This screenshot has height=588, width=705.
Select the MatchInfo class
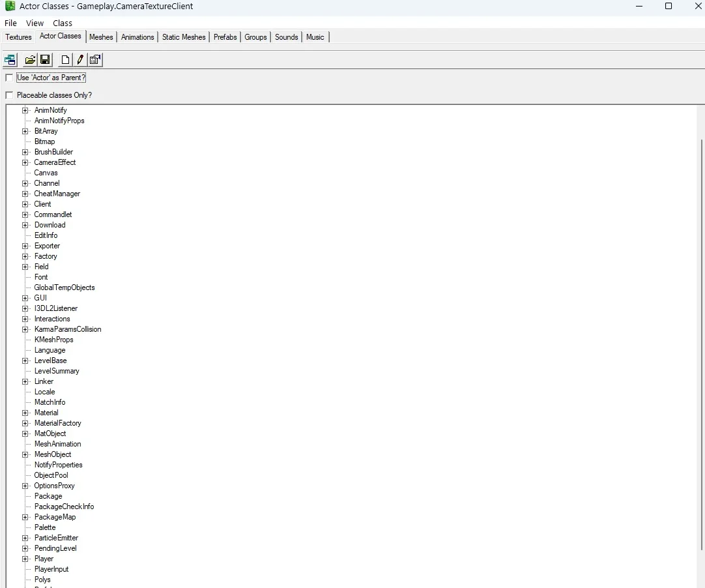[50, 402]
